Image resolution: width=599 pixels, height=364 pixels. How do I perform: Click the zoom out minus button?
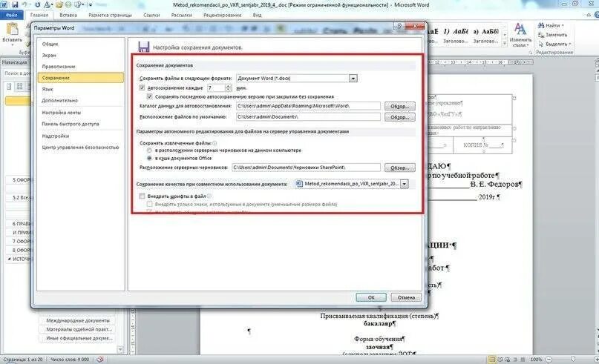coord(549,360)
